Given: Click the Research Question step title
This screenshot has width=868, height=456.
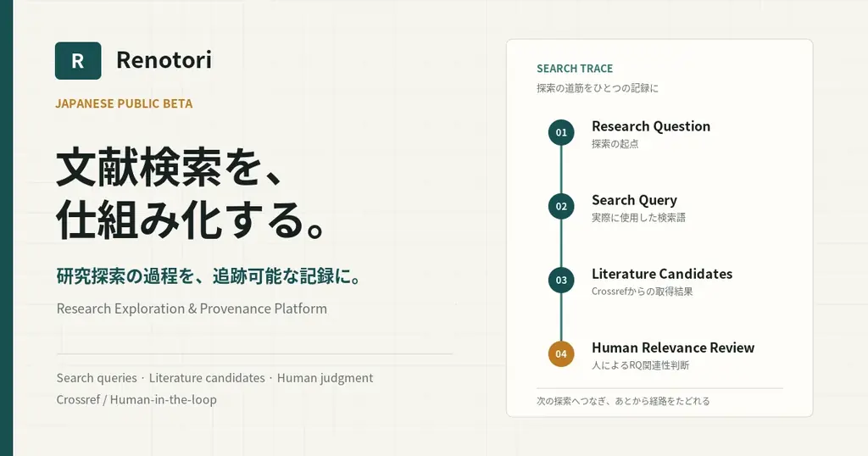Looking at the screenshot, I should coord(651,126).
